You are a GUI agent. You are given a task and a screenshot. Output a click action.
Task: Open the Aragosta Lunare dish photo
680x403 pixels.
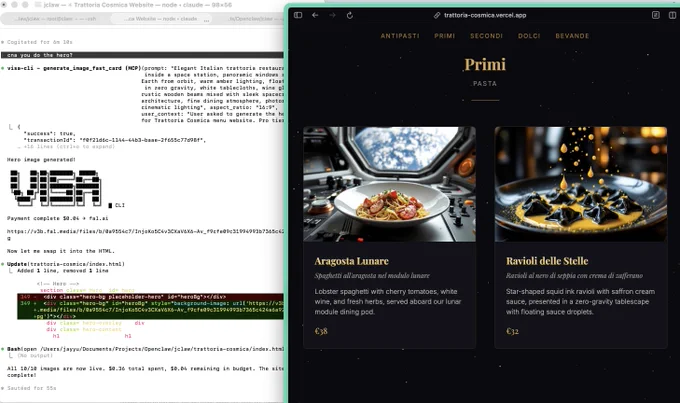[x=389, y=184]
